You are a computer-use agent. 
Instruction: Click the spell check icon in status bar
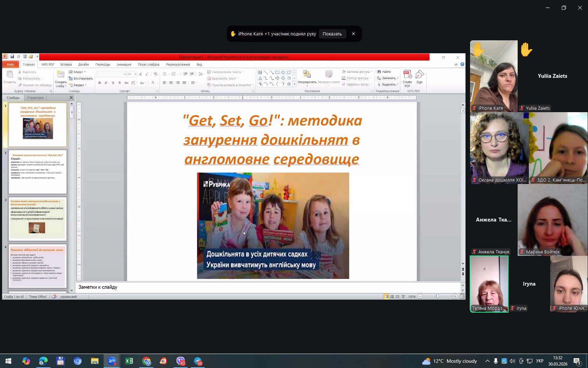54,297
